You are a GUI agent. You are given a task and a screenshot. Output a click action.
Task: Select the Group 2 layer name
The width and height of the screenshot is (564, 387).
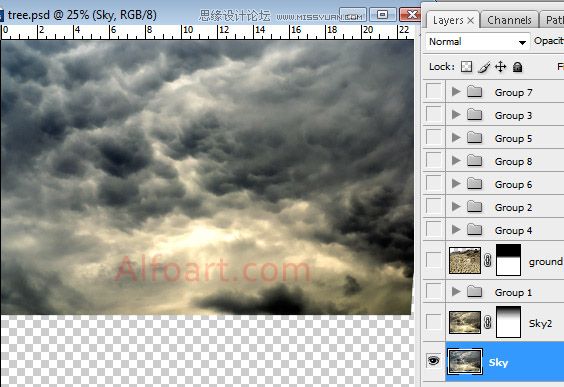[x=513, y=208]
